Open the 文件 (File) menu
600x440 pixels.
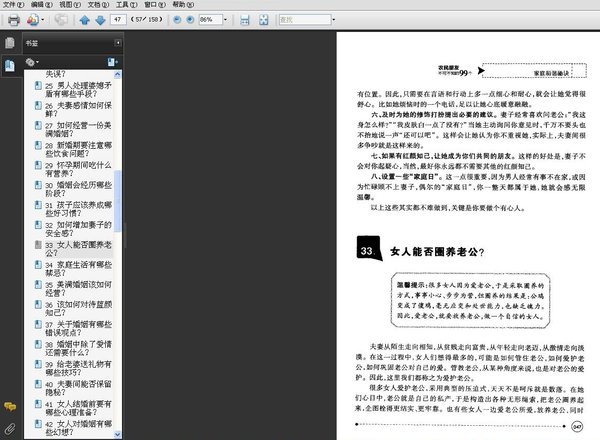click(13, 5)
